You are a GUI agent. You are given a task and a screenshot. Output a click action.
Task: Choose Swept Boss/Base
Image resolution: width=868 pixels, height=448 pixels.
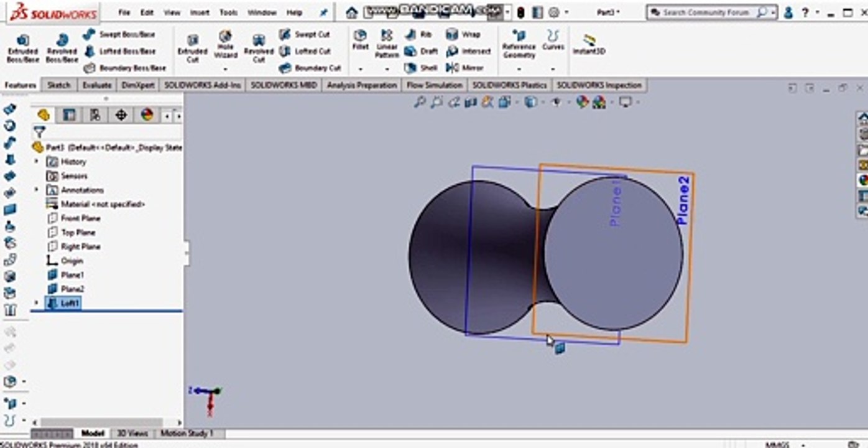pos(119,34)
